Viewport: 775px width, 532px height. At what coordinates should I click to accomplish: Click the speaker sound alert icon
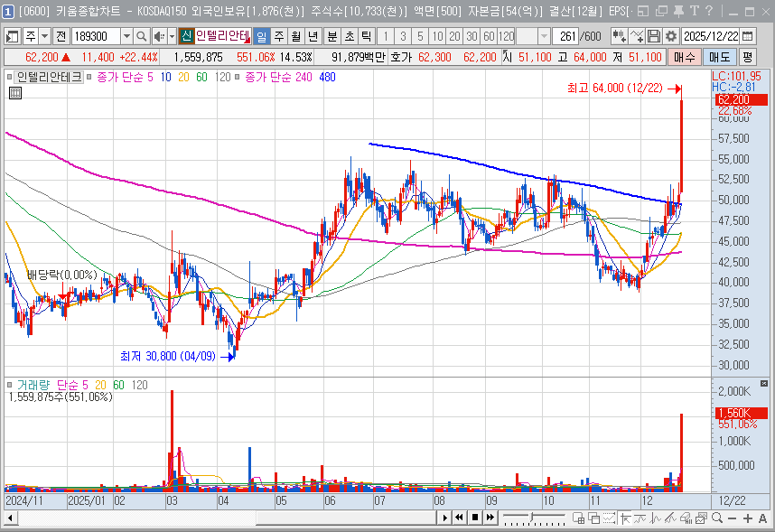[159, 36]
